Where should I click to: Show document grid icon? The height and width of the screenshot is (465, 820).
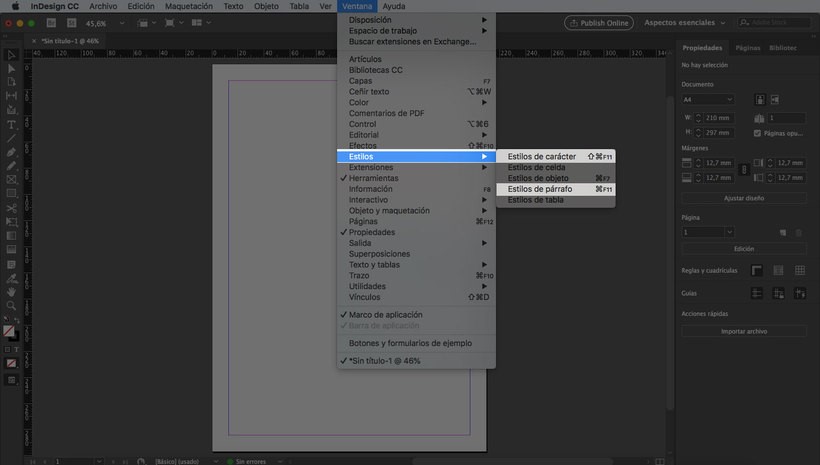tap(800, 270)
